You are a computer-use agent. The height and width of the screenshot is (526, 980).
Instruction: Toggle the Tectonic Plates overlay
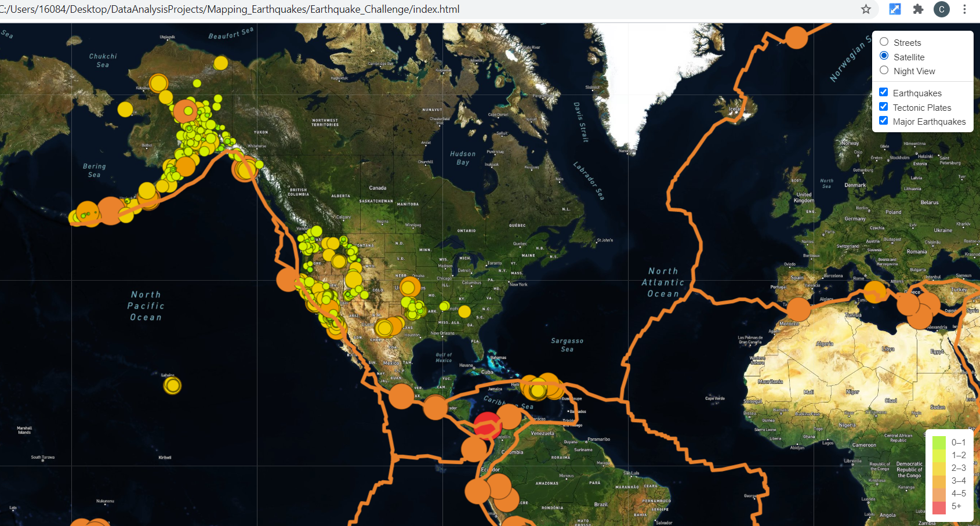(884, 107)
